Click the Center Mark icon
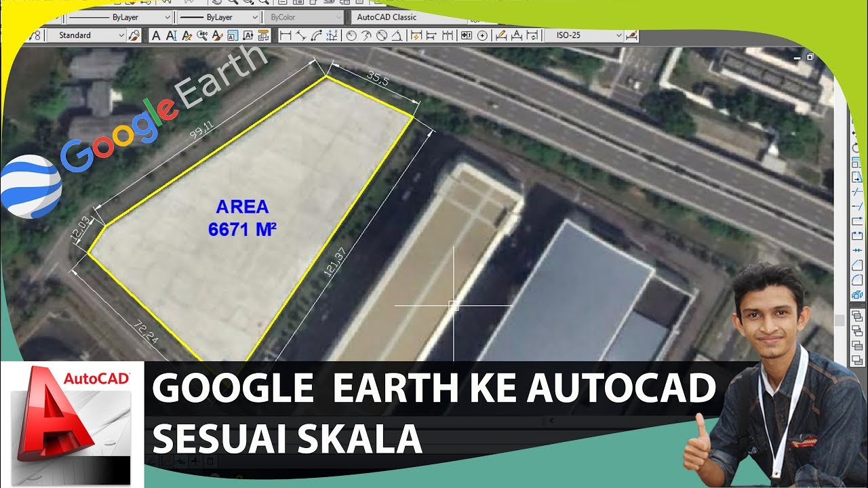Image resolution: width=868 pixels, height=488 pixels. click(x=482, y=35)
